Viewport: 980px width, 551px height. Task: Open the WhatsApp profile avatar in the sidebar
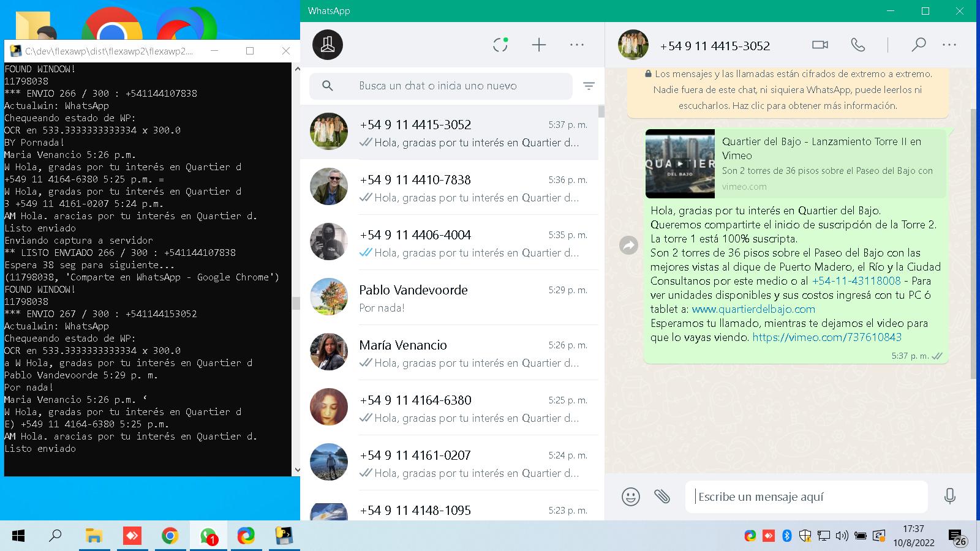click(x=328, y=45)
